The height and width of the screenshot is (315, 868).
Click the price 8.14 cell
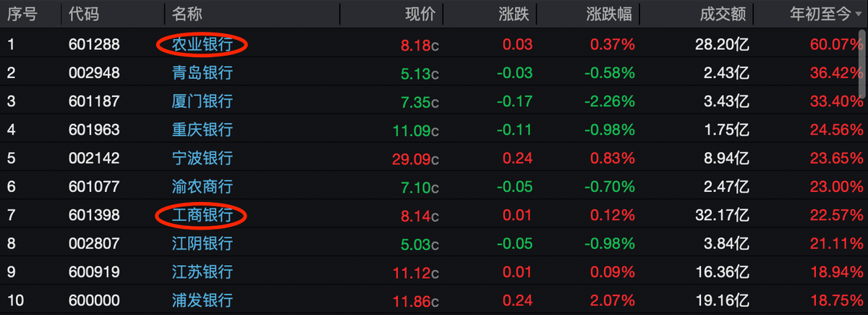(x=420, y=215)
